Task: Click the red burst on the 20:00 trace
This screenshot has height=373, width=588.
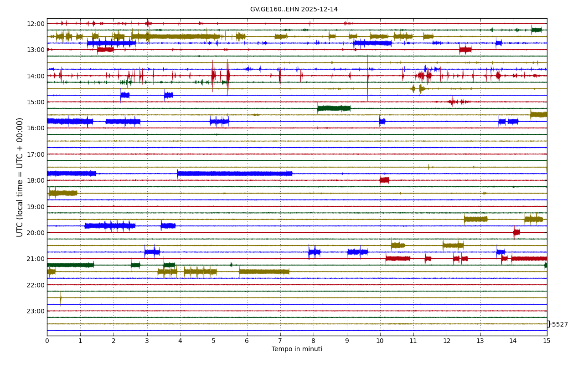Action: click(516, 232)
